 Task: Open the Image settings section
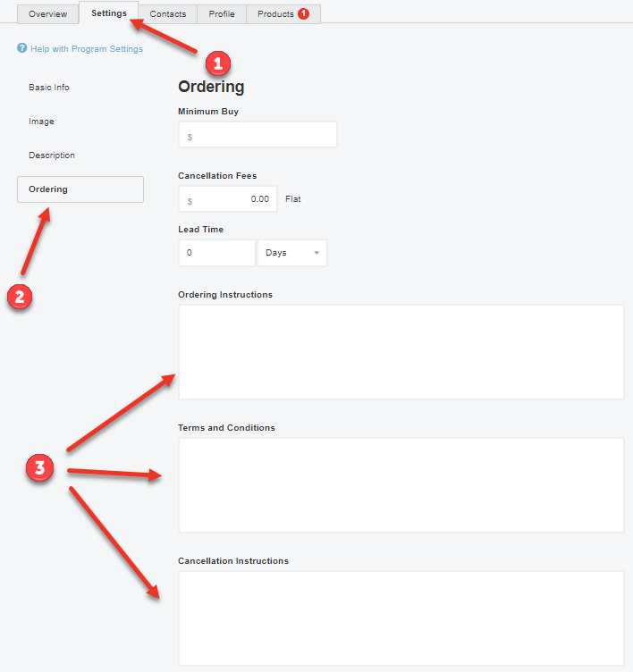click(x=41, y=122)
